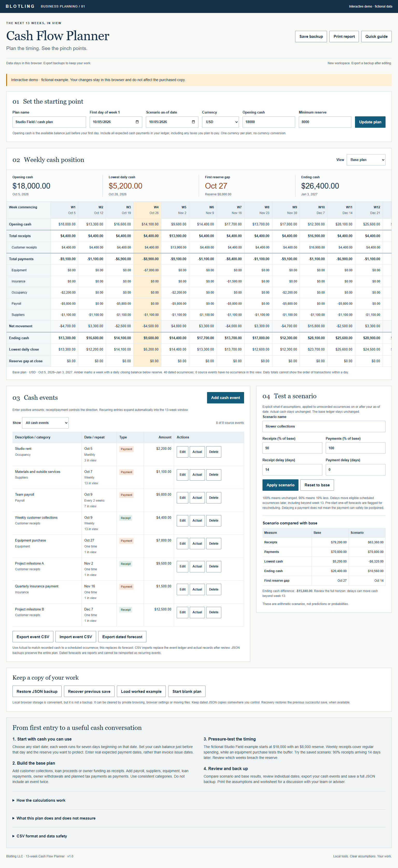The image size is (398, 868).
Task: Click the Opening cash input field
Action: (269, 122)
